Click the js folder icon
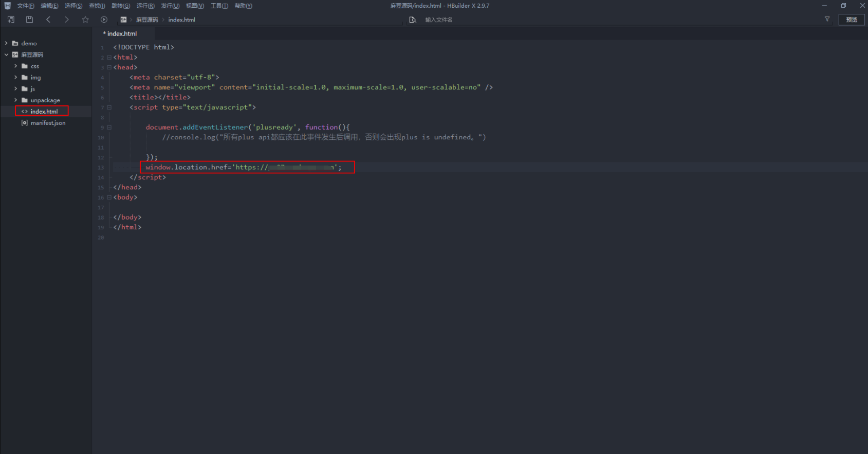Image resolution: width=868 pixels, height=454 pixels. click(25, 88)
